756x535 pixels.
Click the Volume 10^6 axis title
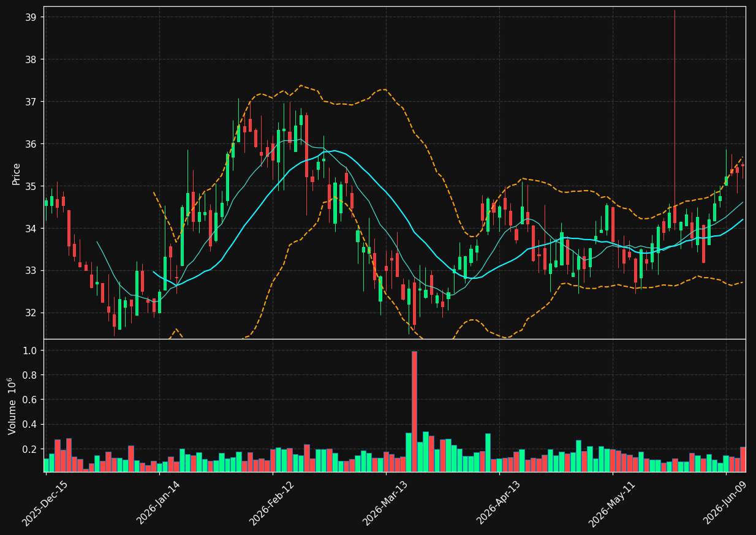pyautogui.click(x=12, y=406)
